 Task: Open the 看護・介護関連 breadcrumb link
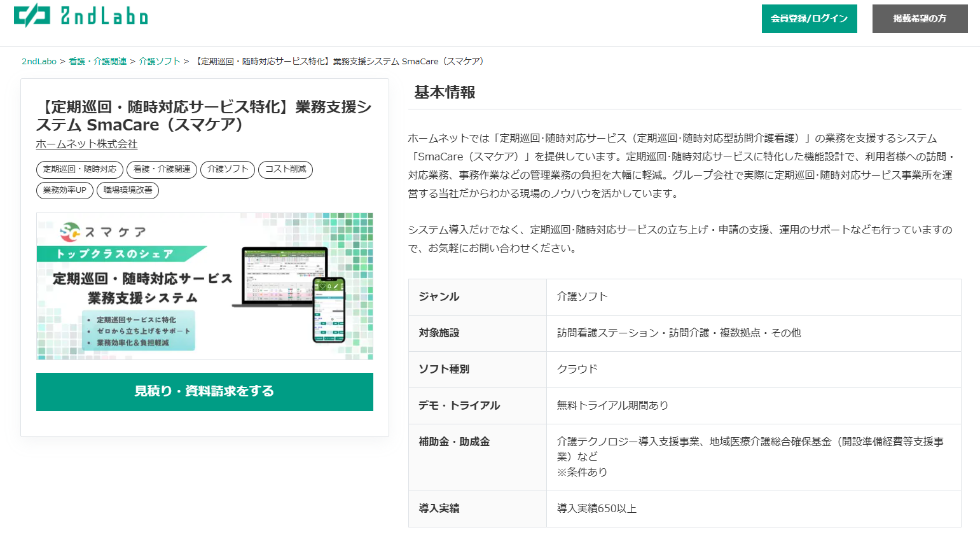(x=98, y=62)
